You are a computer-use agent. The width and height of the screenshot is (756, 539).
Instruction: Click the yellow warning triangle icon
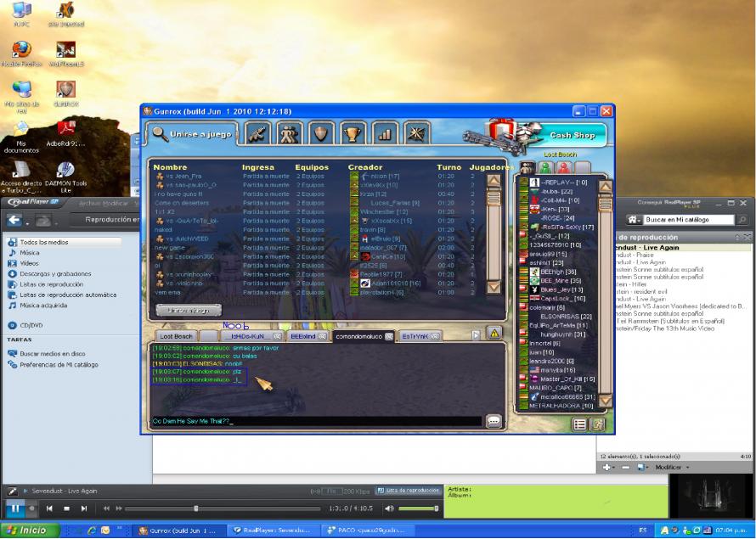click(x=494, y=334)
